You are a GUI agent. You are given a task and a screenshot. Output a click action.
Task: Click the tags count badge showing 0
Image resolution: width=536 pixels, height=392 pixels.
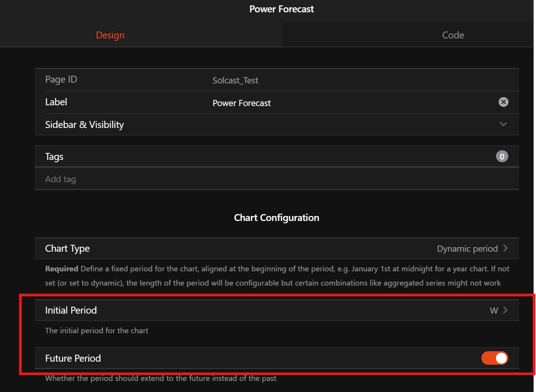pos(502,156)
